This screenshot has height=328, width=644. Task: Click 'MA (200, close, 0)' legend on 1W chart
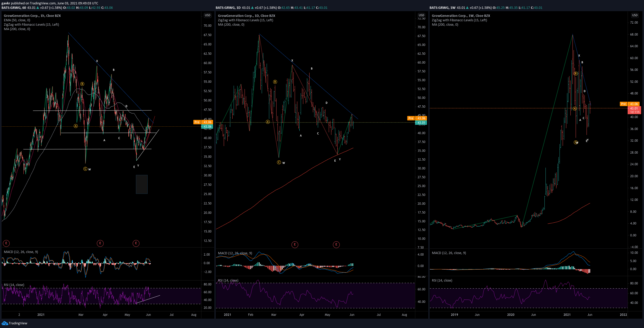click(x=445, y=24)
